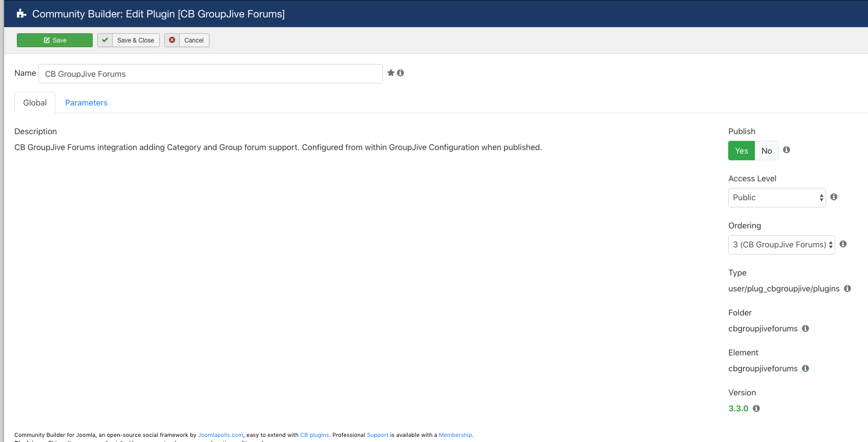
Task: Click the Folder info icon
Action: [x=806, y=328]
